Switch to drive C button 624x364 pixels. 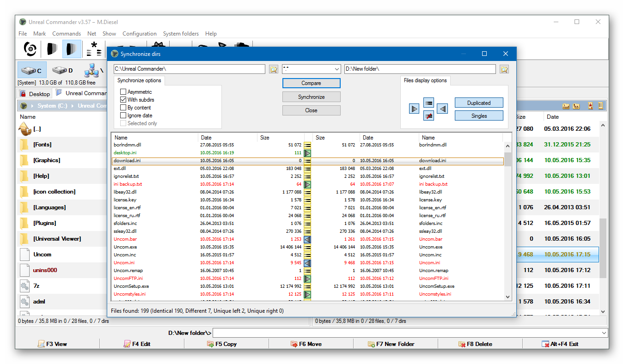click(32, 70)
